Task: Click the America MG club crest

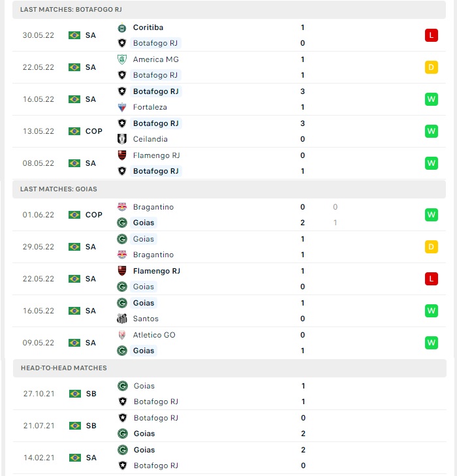Action: tap(122, 59)
